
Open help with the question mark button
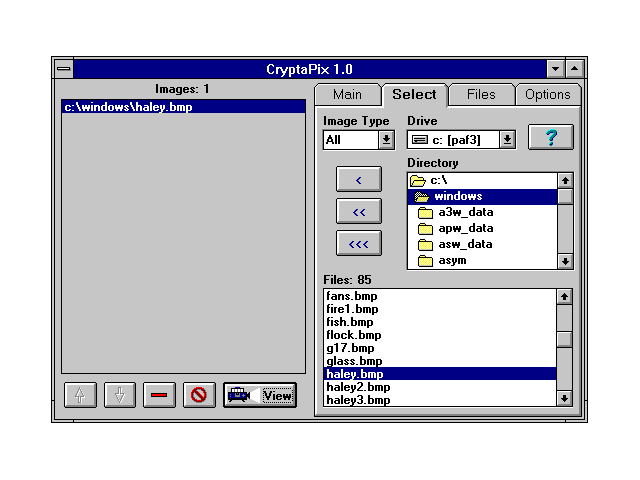pyautogui.click(x=551, y=138)
